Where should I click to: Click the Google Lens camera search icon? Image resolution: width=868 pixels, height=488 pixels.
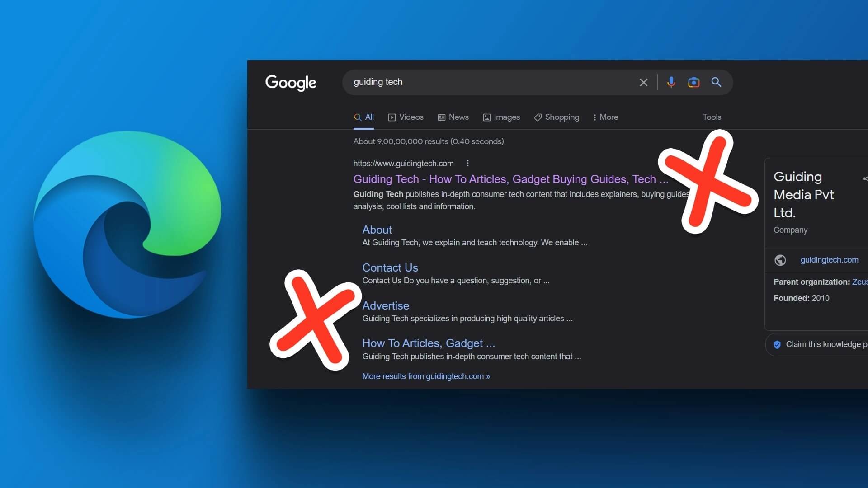click(x=693, y=82)
